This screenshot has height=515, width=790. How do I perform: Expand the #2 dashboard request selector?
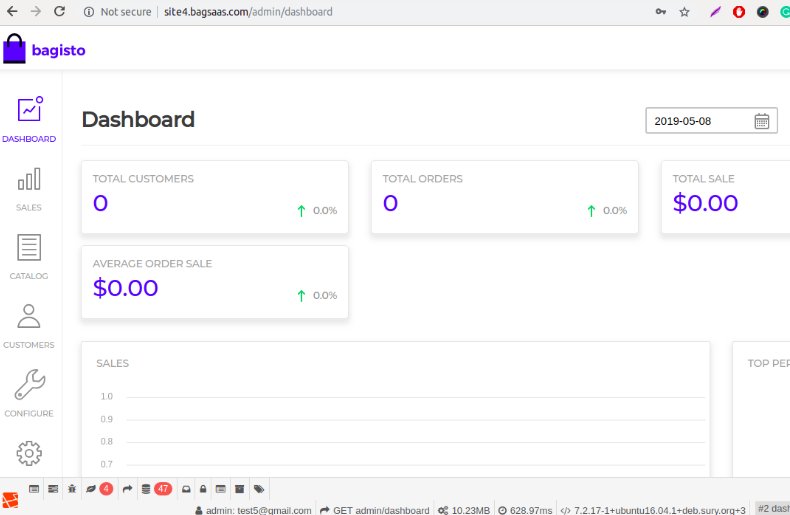(771, 508)
